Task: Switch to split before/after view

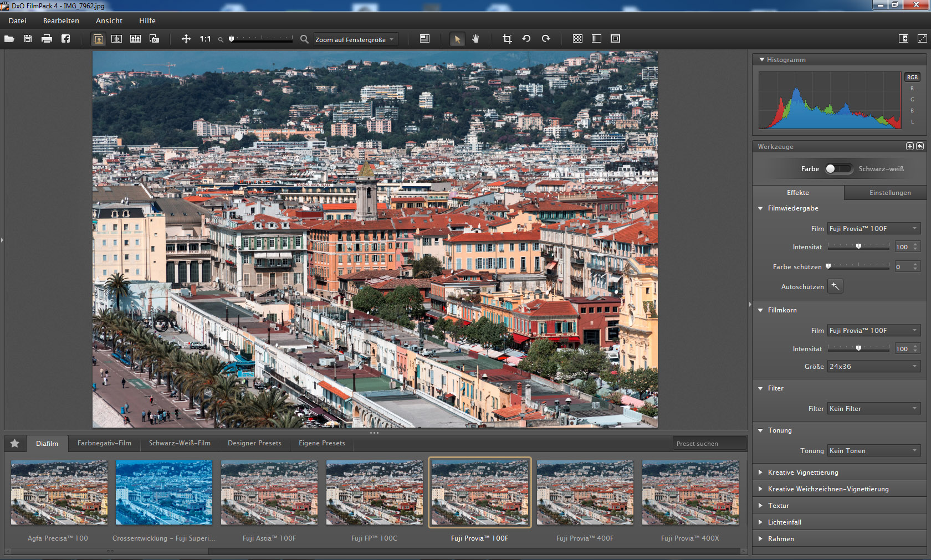Action: point(117,39)
